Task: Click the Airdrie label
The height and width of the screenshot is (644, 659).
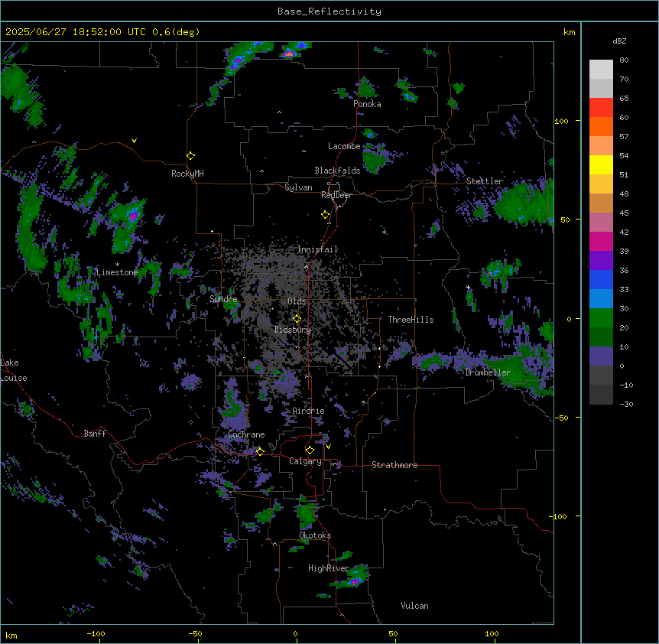Action: point(309,411)
